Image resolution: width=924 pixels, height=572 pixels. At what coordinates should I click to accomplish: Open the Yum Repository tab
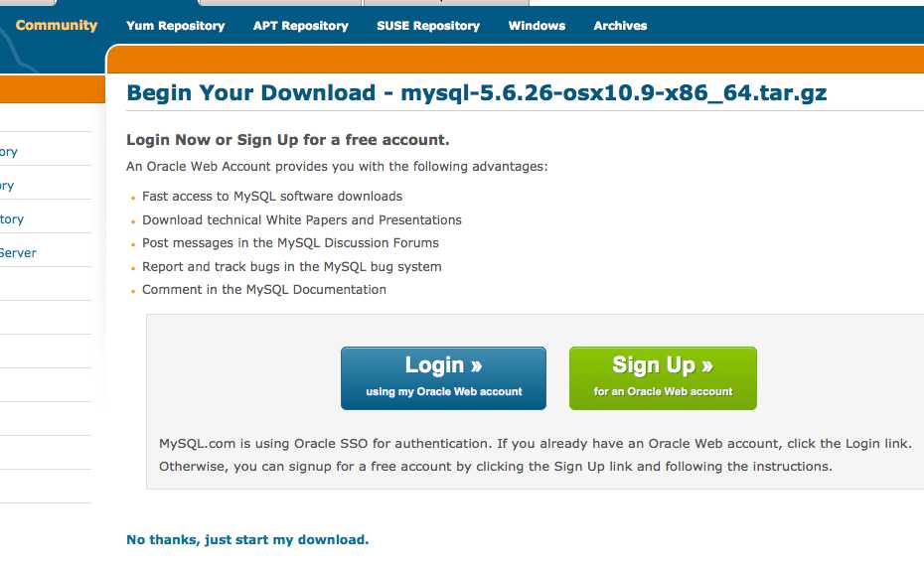[x=176, y=26]
